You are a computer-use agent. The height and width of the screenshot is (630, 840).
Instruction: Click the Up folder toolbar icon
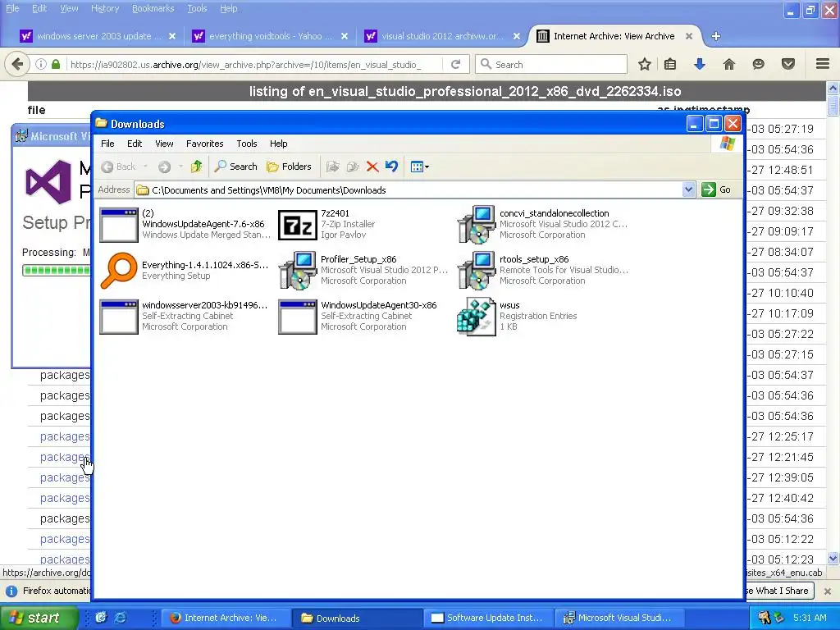pos(197,167)
